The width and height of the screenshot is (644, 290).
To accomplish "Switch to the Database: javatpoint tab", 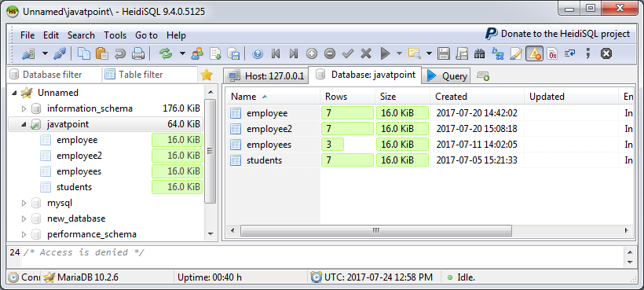I will [x=365, y=75].
